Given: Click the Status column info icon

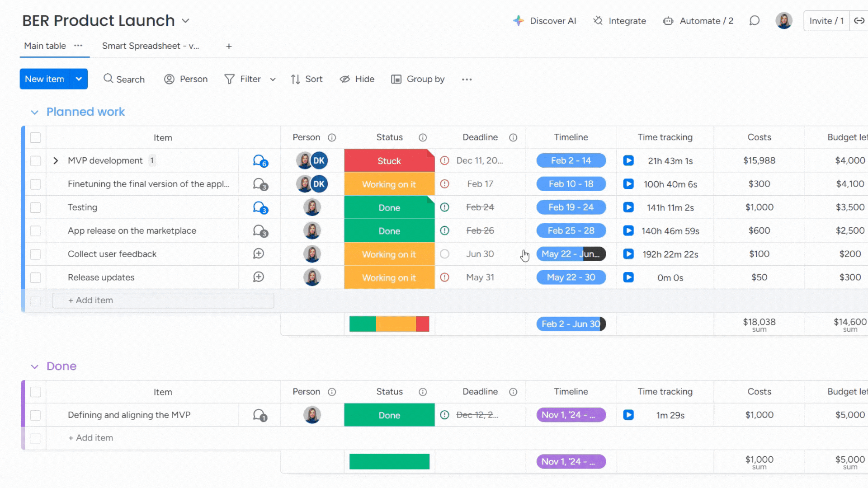Looking at the screenshot, I should [x=423, y=138].
